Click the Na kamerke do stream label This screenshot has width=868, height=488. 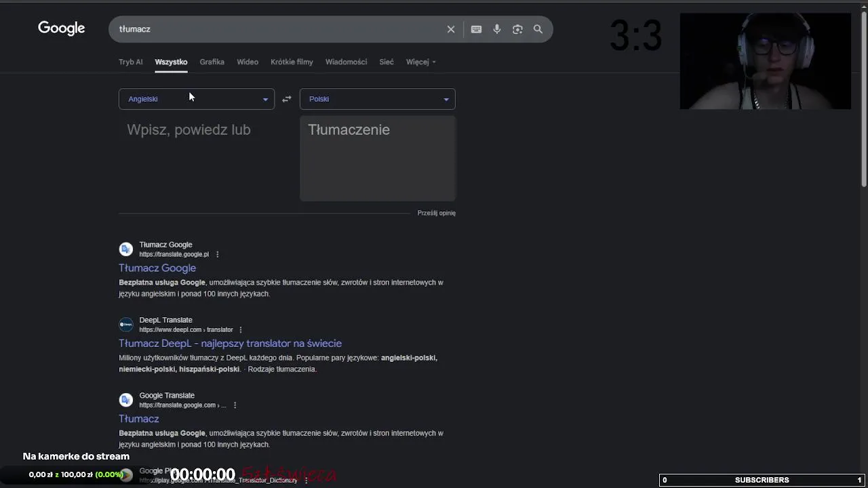[x=76, y=456]
